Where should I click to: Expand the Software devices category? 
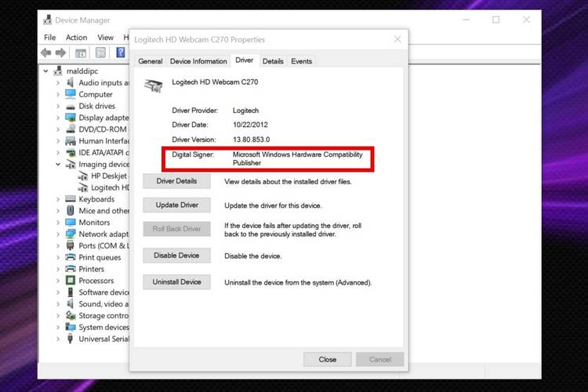pos(58,292)
